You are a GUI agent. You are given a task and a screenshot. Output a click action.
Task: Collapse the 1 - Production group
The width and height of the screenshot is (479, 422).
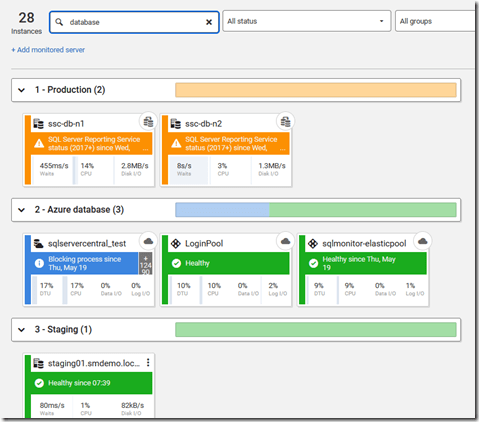(22, 90)
